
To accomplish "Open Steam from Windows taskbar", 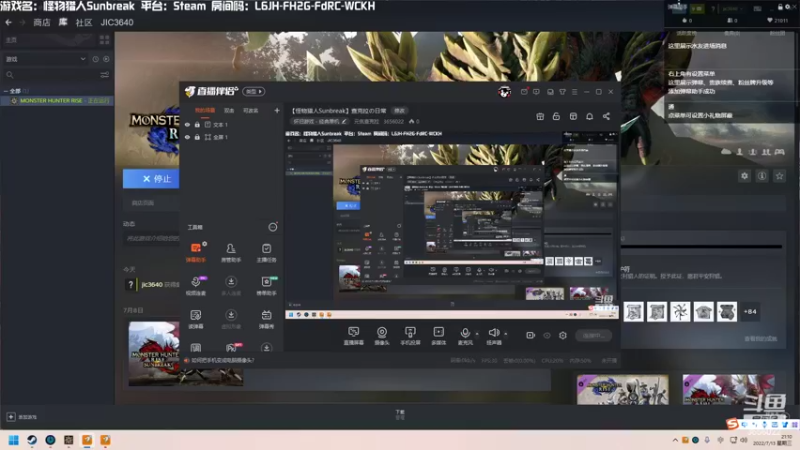I will [32, 440].
